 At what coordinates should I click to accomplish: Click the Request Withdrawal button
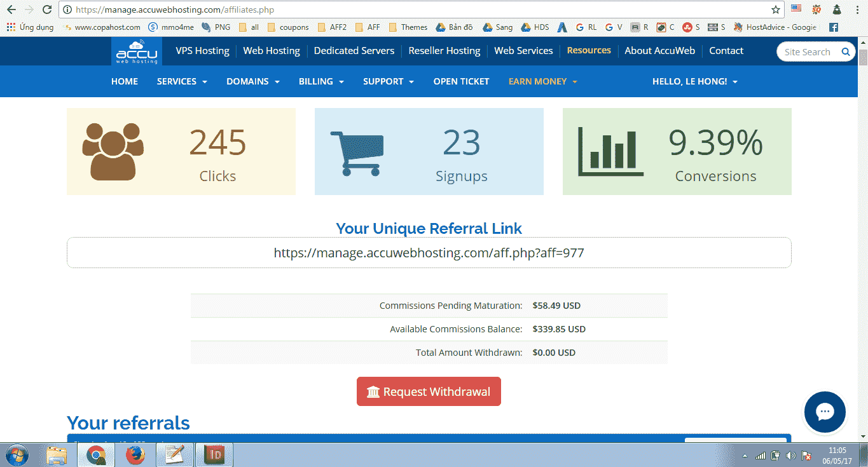click(429, 392)
